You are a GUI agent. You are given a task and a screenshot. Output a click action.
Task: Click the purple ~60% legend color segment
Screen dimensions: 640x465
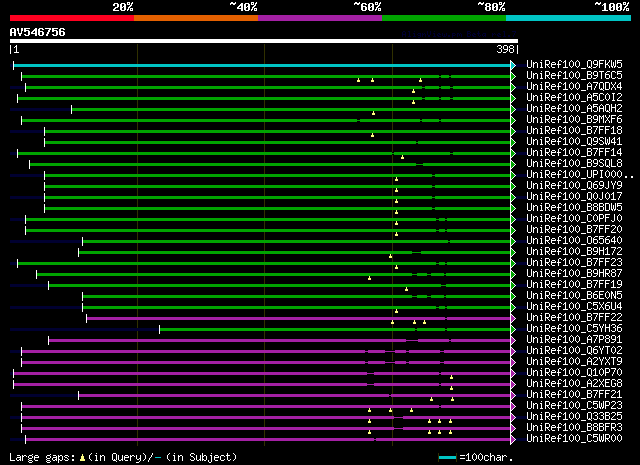[x=320, y=18]
